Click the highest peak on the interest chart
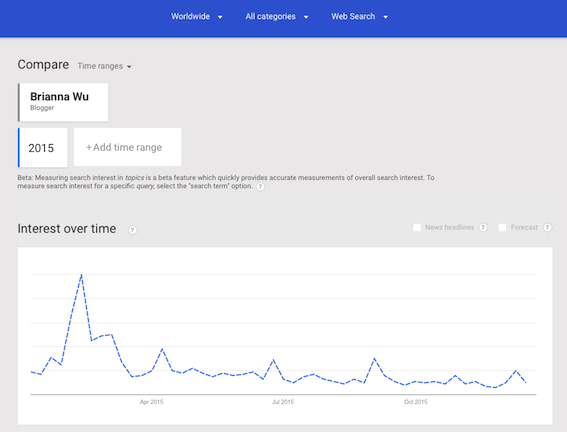 tap(82, 275)
